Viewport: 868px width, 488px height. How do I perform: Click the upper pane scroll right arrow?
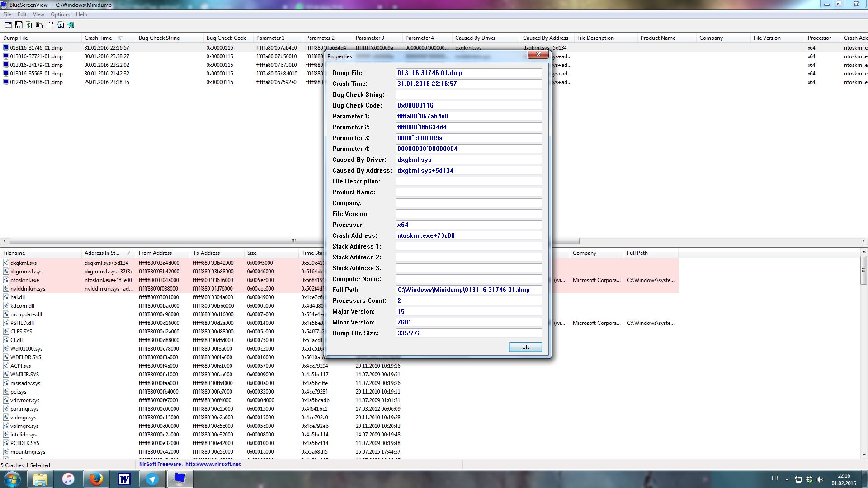(863, 241)
